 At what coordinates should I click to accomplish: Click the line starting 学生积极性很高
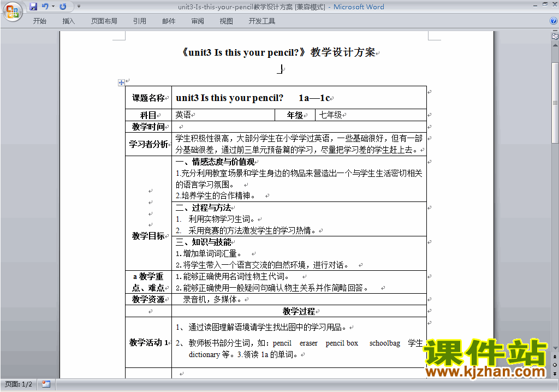299,138
